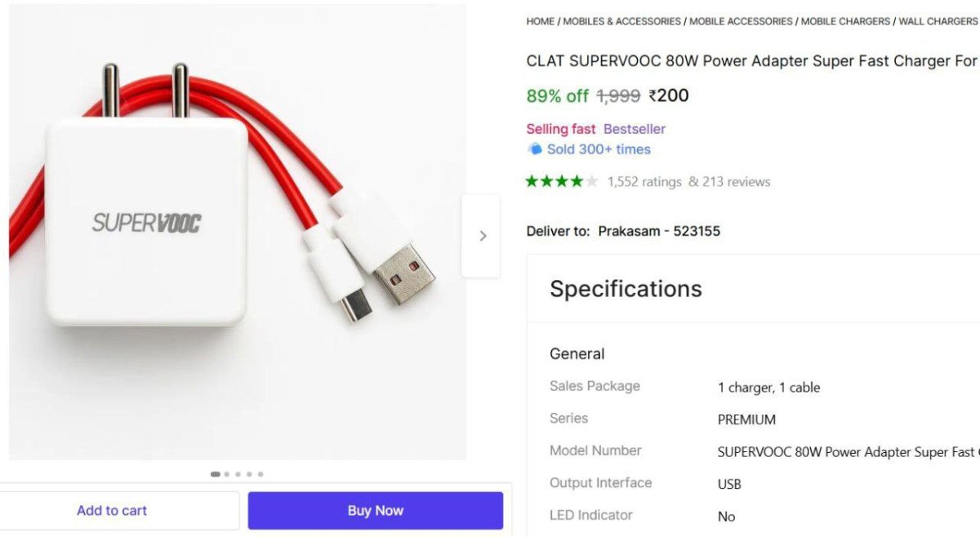980x537 pixels.
Task: Open the 1,552 ratings link
Action: 644,182
